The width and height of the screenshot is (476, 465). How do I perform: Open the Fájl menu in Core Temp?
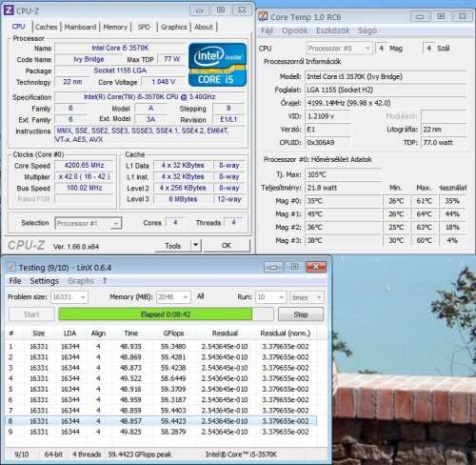click(267, 30)
